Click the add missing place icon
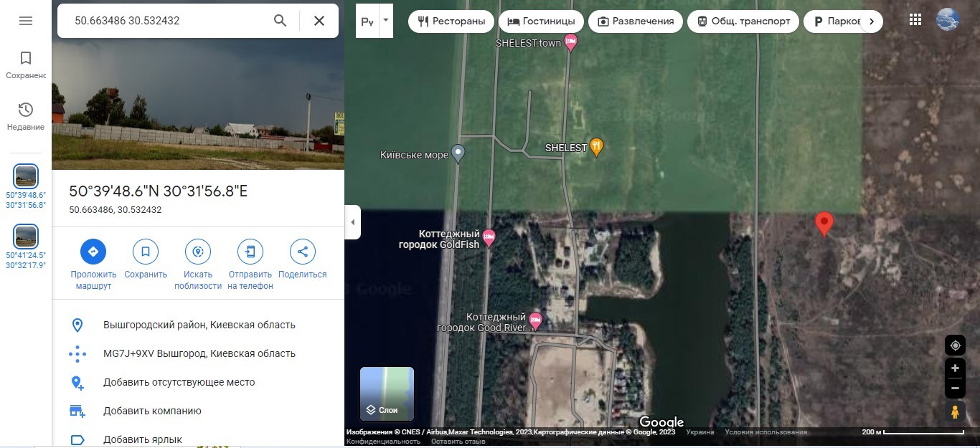The image size is (980, 448). pyautogui.click(x=77, y=383)
